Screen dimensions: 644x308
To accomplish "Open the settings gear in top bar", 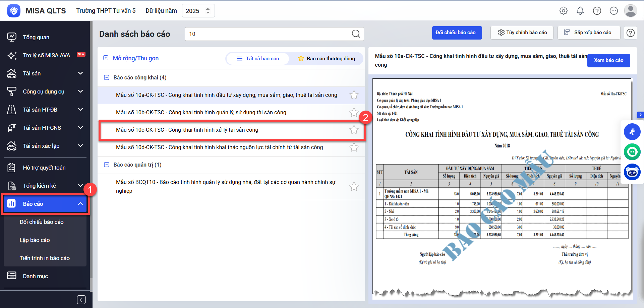I will (x=564, y=11).
